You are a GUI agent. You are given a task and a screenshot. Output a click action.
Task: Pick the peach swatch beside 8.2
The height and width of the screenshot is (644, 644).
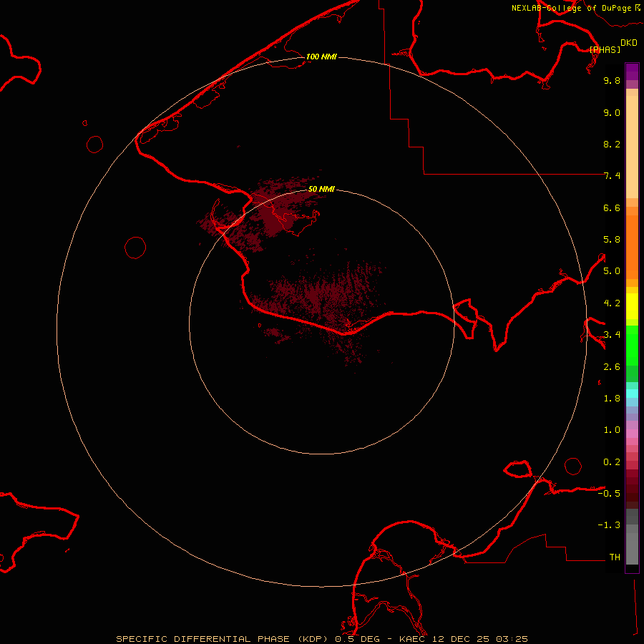coord(632,145)
